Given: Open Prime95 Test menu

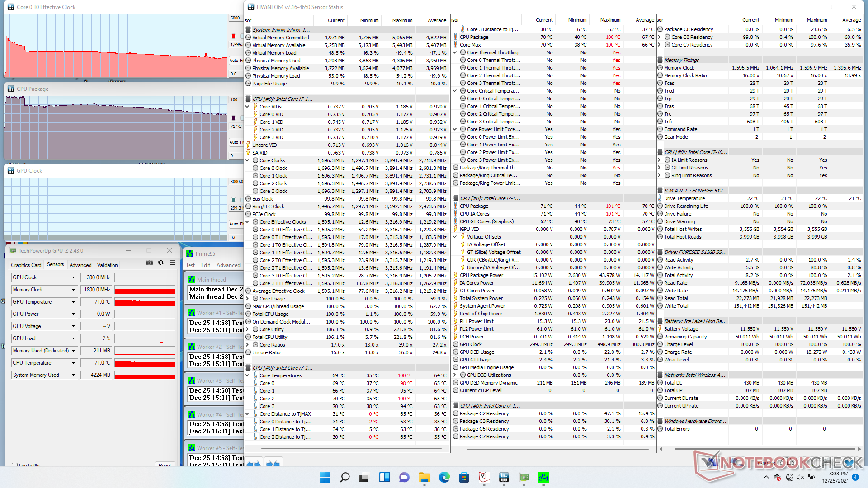Looking at the screenshot, I should [x=190, y=265].
